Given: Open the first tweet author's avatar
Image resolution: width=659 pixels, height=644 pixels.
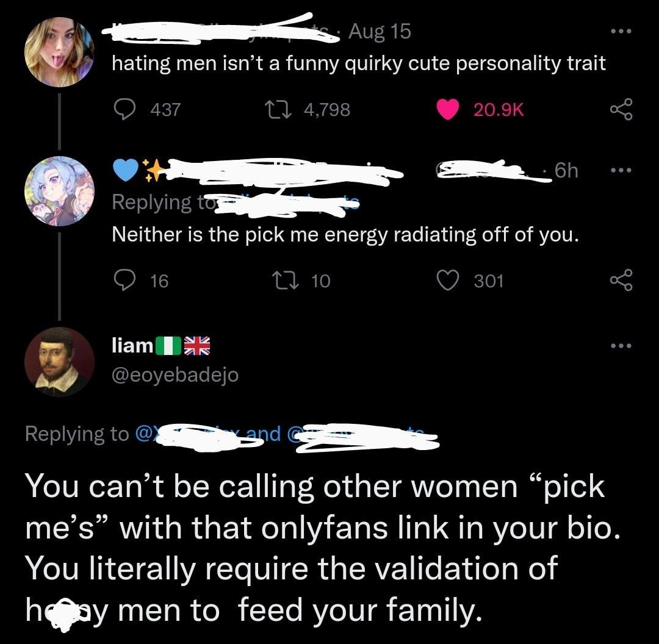Looking at the screenshot, I should [x=59, y=51].
